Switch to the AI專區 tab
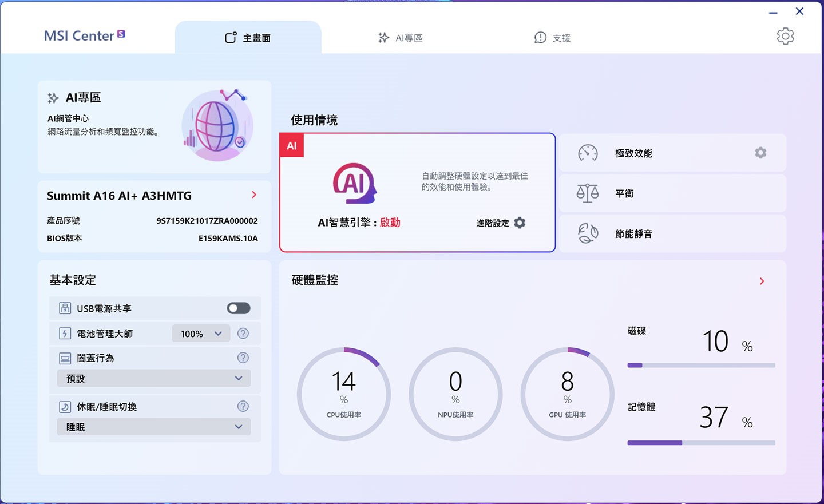This screenshot has height=504, width=824. pyautogui.click(x=400, y=38)
